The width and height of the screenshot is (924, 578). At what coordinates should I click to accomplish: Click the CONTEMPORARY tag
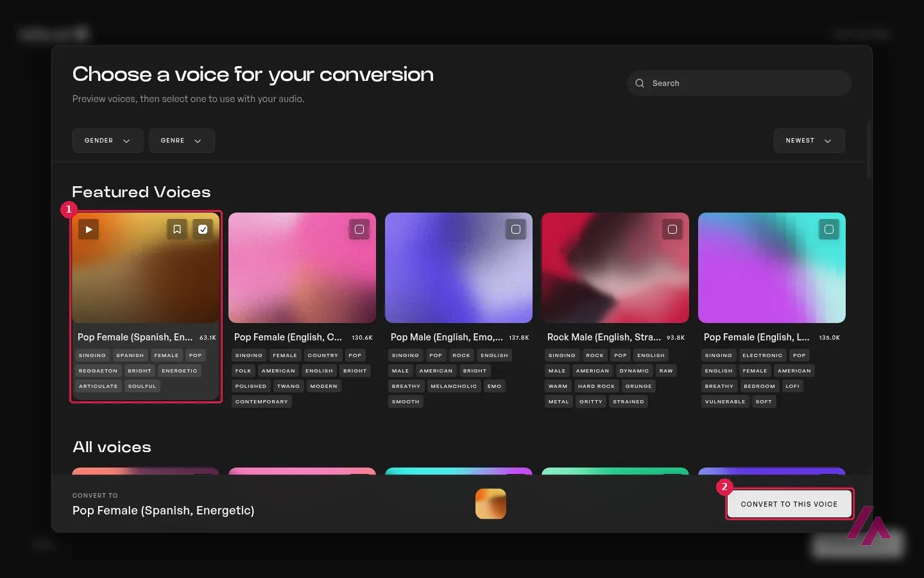point(262,401)
